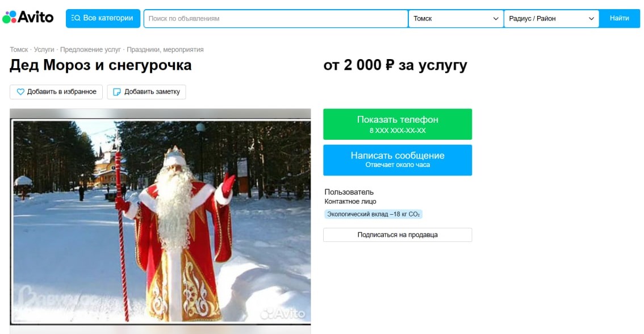Open the Томск breadcrumb link

tap(19, 49)
